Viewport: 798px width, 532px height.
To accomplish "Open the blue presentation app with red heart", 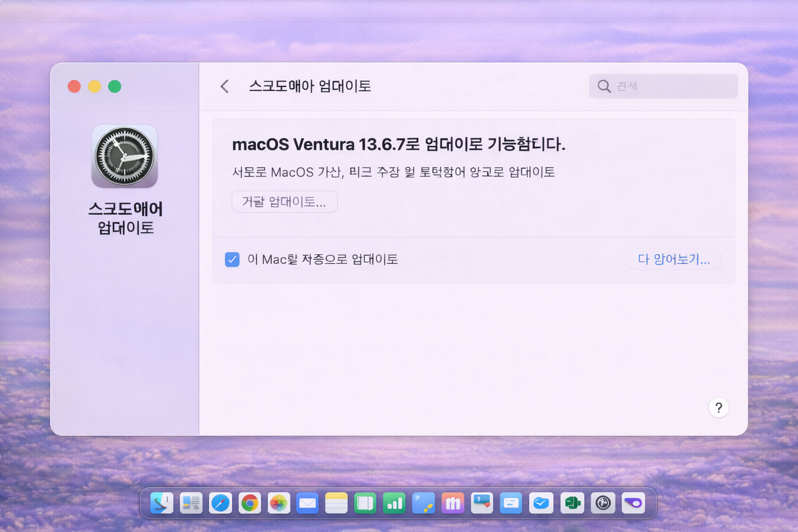I will [482, 503].
